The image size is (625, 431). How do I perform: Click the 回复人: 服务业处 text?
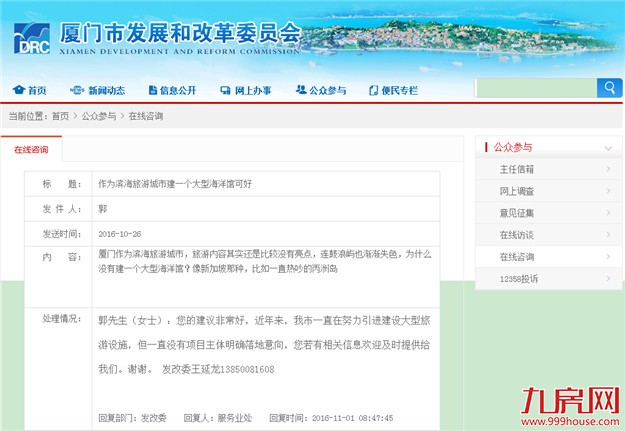tap(218, 418)
